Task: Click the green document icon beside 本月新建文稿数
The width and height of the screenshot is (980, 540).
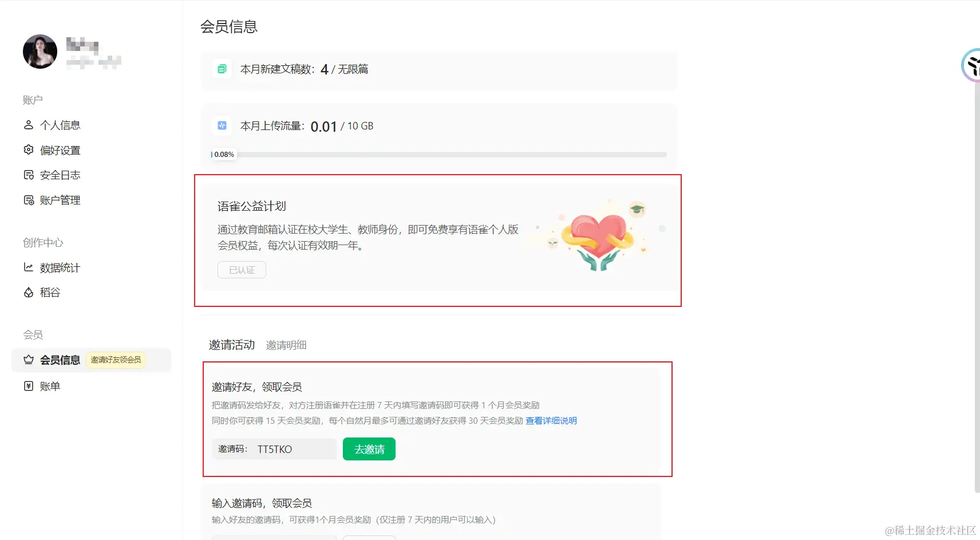Action: (x=222, y=69)
